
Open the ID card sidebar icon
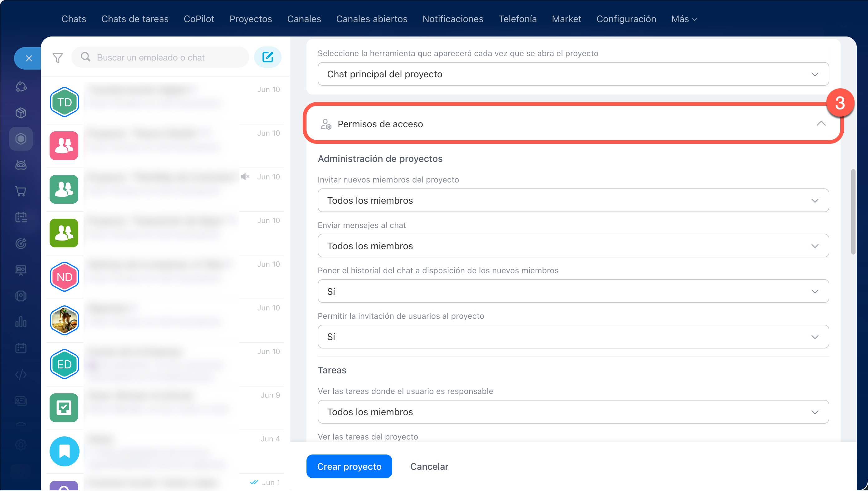[x=21, y=401]
